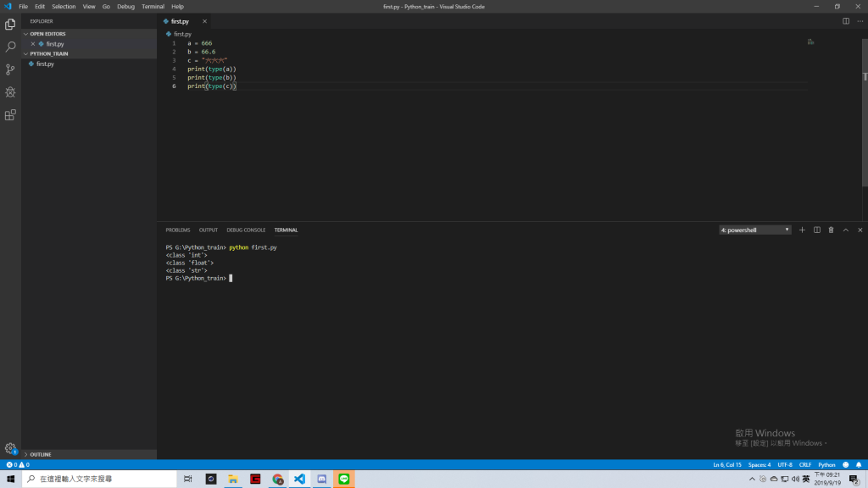Viewport: 868px width, 488px height.
Task: Open Task View on the taskbar
Action: click(x=187, y=480)
